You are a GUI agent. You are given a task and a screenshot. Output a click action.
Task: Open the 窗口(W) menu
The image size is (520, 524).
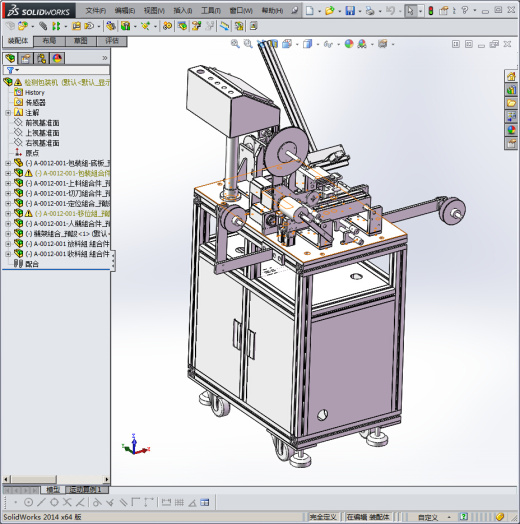pos(241,11)
